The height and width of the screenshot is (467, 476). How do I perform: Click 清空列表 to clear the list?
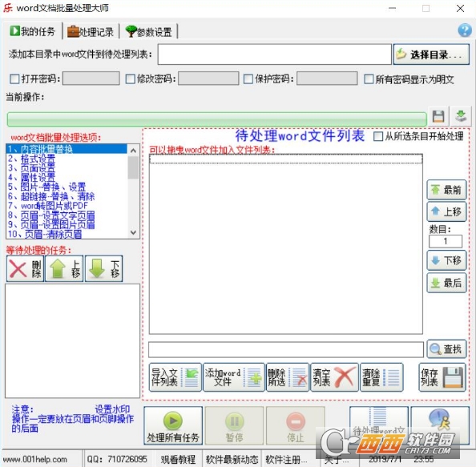point(334,377)
